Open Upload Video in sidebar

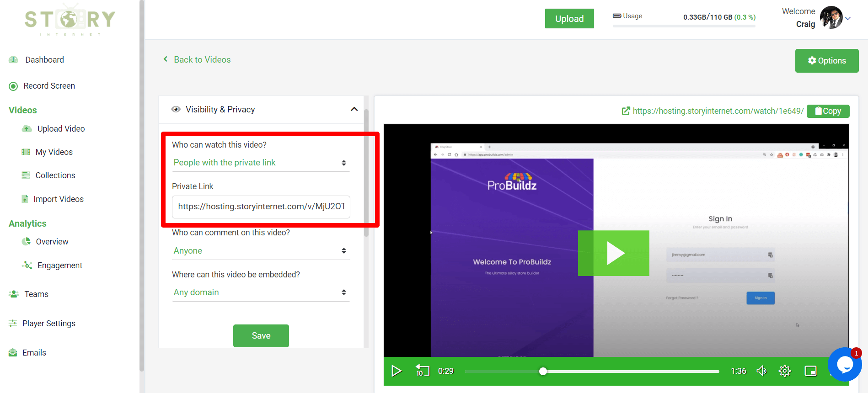tap(61, 129)
